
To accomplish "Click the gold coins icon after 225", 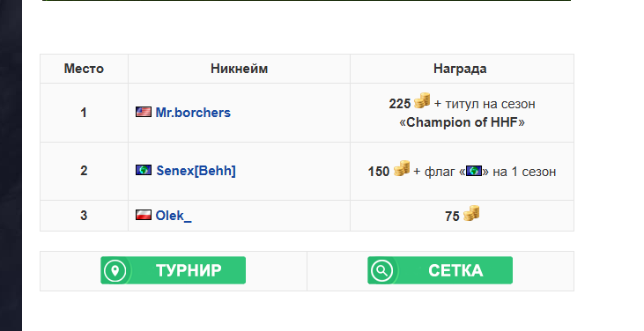I will (422, 100).
